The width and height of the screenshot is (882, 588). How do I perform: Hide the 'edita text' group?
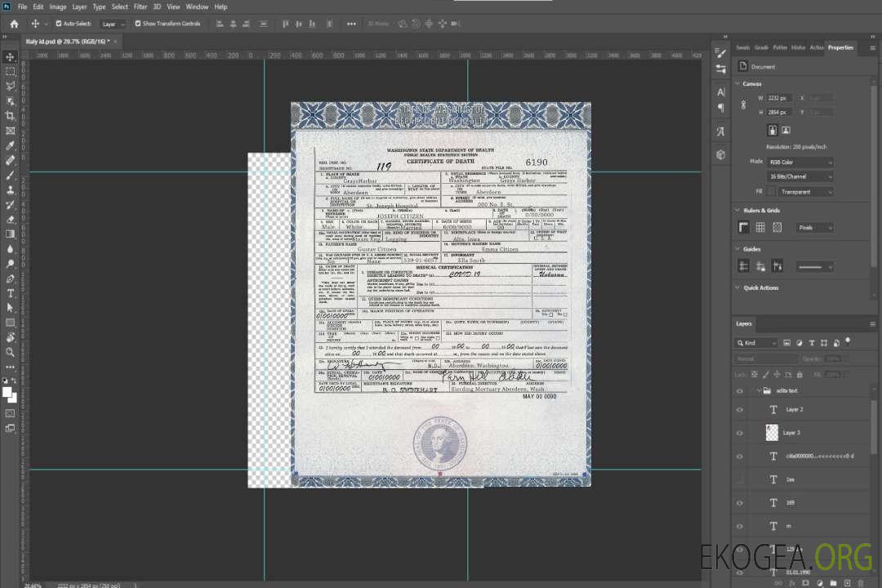pyautogui.click(x=740, y=391)
